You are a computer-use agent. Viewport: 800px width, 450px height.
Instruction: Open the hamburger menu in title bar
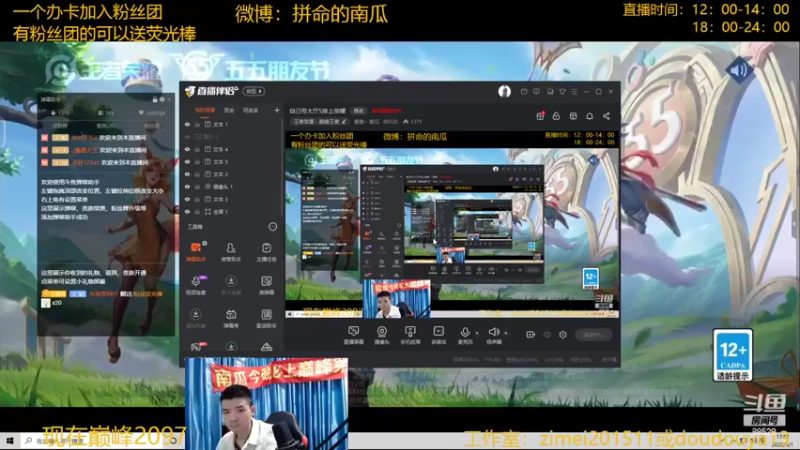(x=574, y=91)
